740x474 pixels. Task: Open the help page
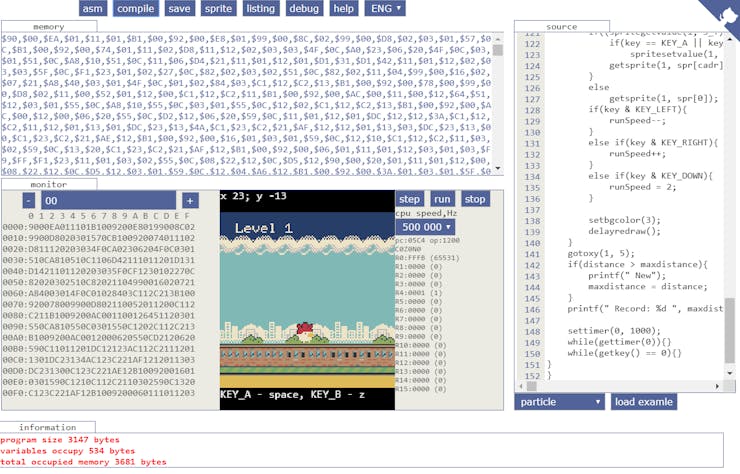(344, 8)
